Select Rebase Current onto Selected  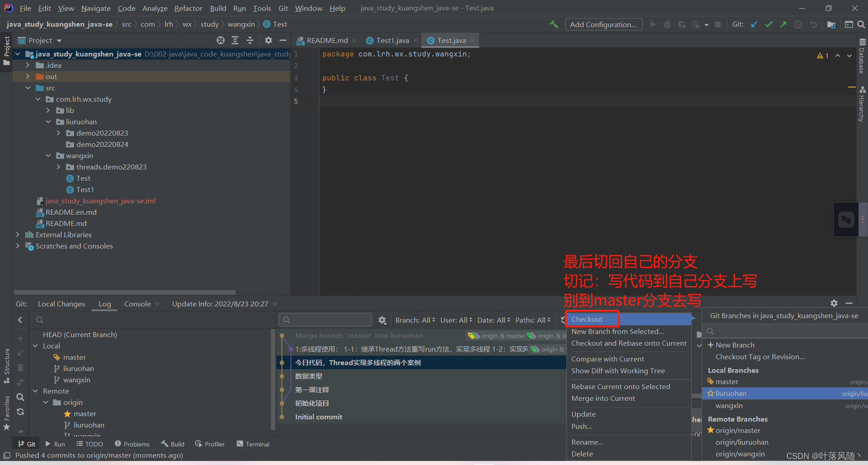[x=628, y=386]
